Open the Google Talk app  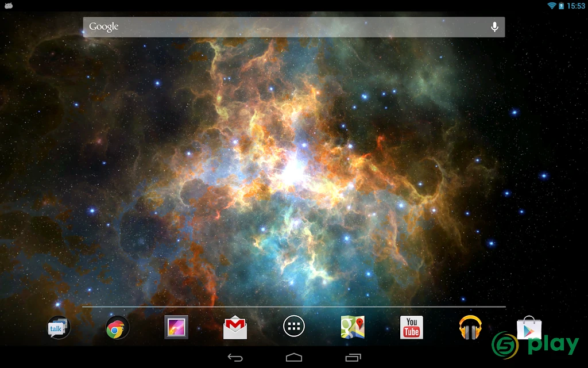click(58, 327)
